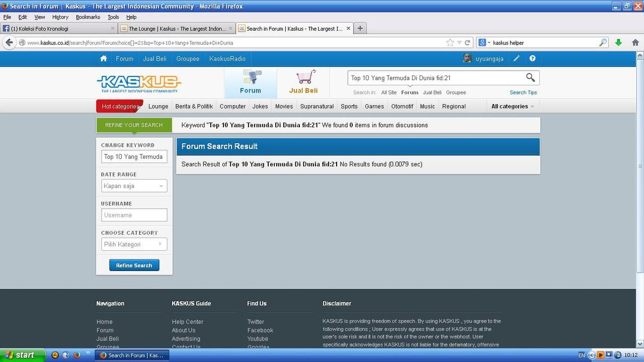Open the Tools menu
The height and width of the screenshot is (362, 644).
pyautogui.click(x=113, y=17)
